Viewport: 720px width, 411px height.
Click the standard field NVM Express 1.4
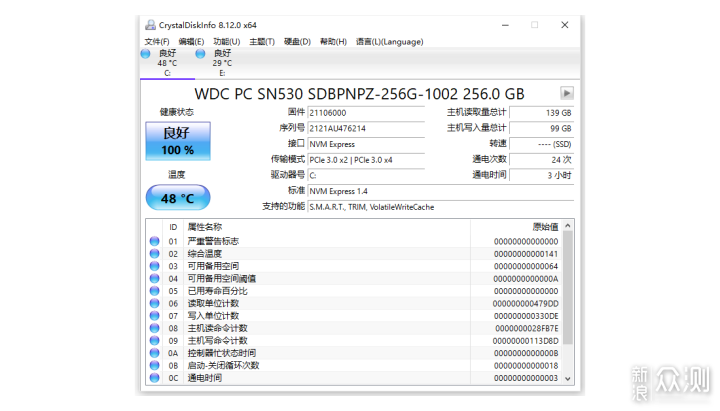441,191
